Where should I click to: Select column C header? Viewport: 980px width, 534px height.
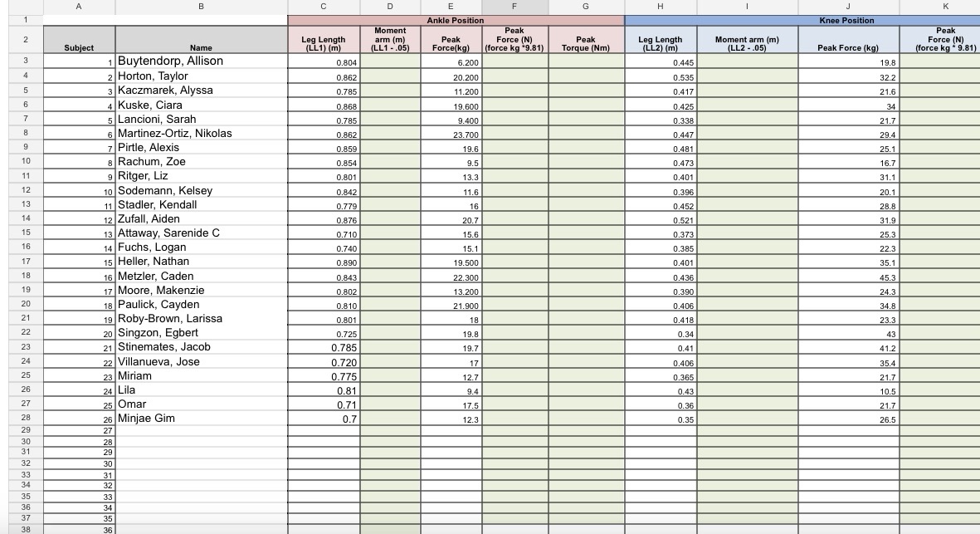point(323,7)
